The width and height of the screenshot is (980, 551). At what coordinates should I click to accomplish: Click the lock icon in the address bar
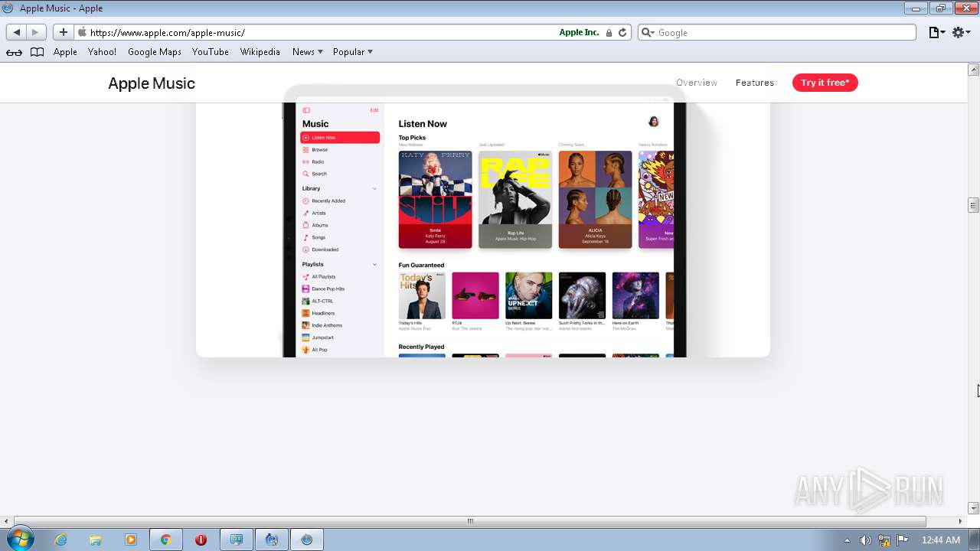click(x=609, y=33)
